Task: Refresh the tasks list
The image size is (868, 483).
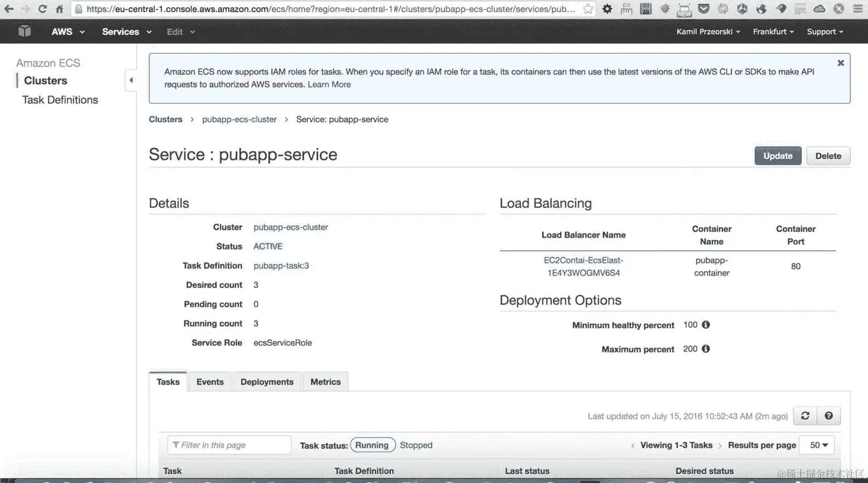Action: (805, 416)
